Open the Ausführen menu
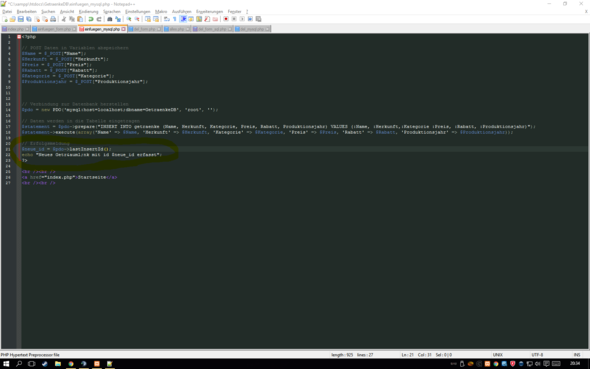The width and height of the screenshot is (590, 369). click(182, 12)
